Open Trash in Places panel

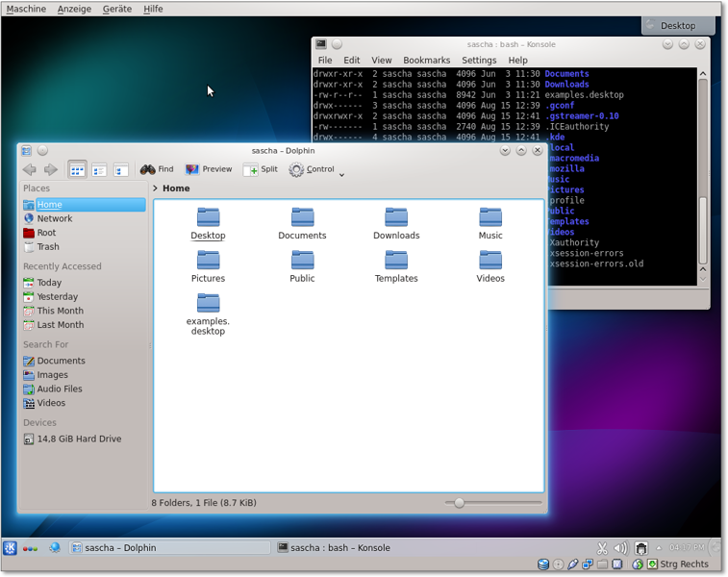click(47, 247)
